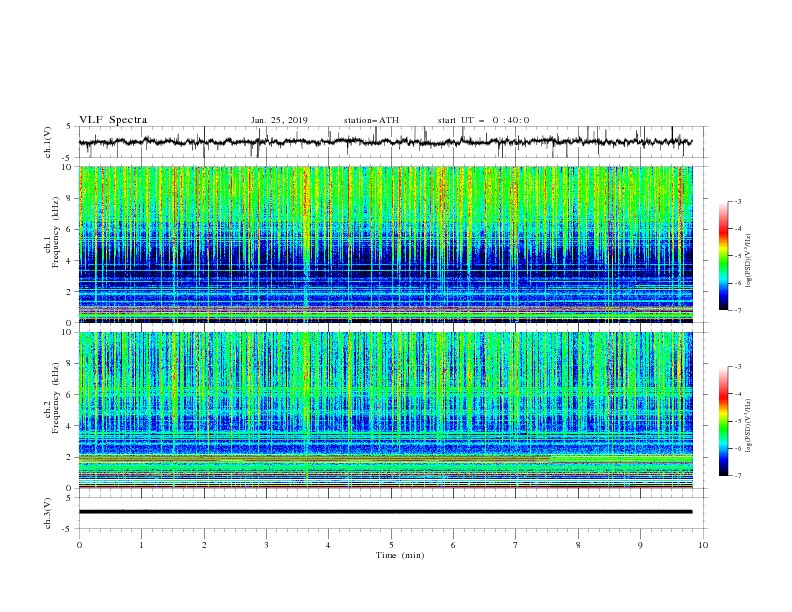Click the "ch.3(V)" axis label

48,513
